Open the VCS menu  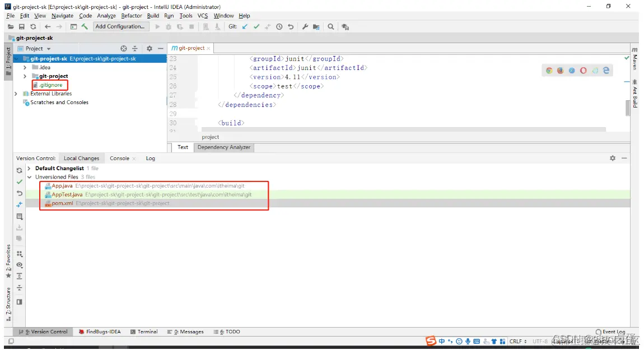point(203,16)
